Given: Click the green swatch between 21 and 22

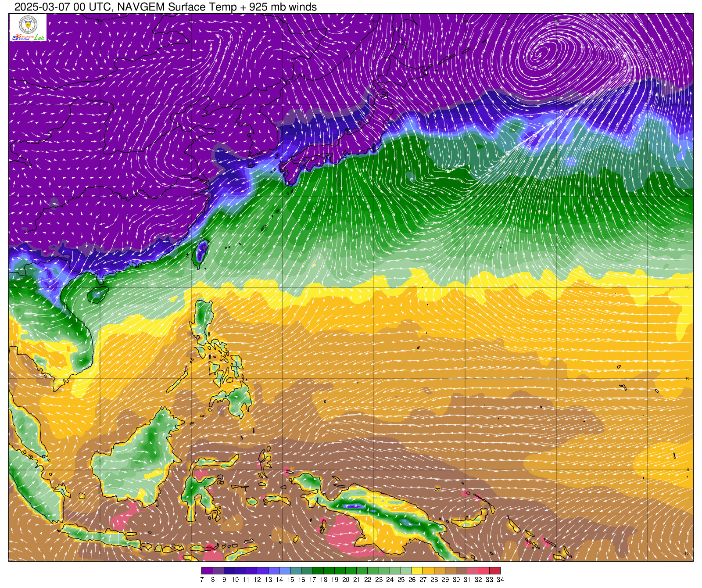Looking at the screenshot, I should (x=362, y=571).
